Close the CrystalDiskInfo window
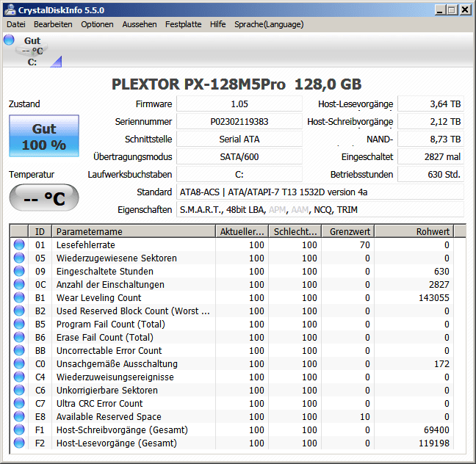 click(x=465, y=10)
